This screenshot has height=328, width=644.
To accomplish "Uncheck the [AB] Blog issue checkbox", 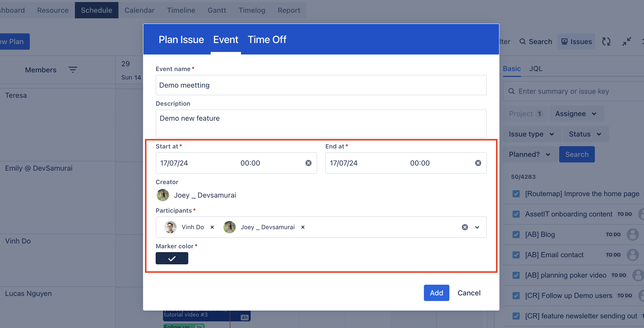I will pyautogui.click(x=516, y=235).
